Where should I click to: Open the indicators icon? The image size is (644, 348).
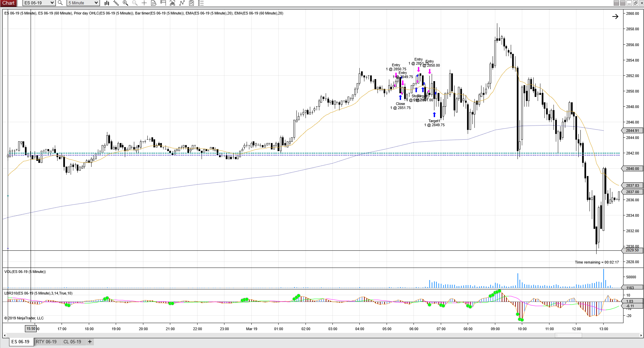point(182,3)
